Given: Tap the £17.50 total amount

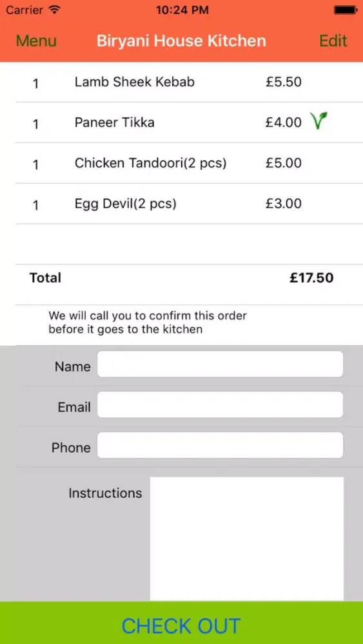Looking at the screenshot, I should coord(311,278).
